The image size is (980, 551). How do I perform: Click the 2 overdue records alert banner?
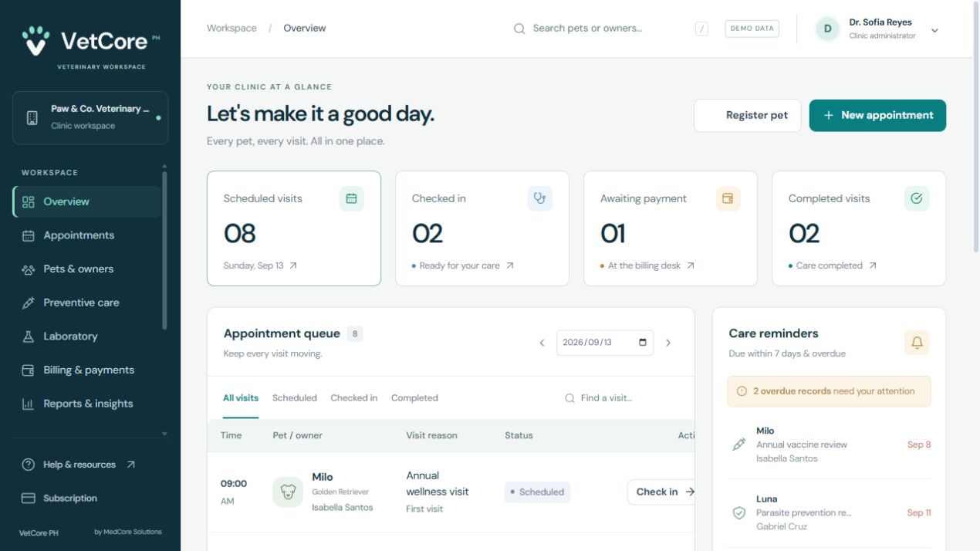(x=829, y=391)
